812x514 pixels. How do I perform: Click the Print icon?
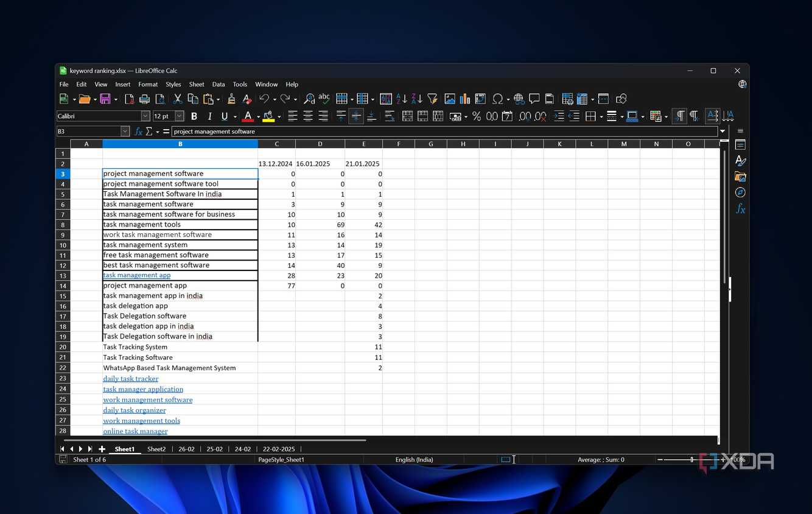[x=144, y=99]
